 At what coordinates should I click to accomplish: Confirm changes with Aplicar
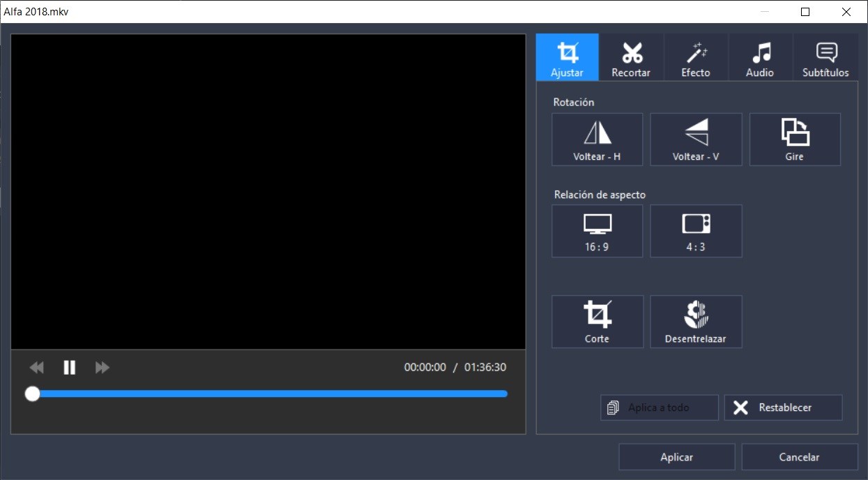tap(677, 457)
